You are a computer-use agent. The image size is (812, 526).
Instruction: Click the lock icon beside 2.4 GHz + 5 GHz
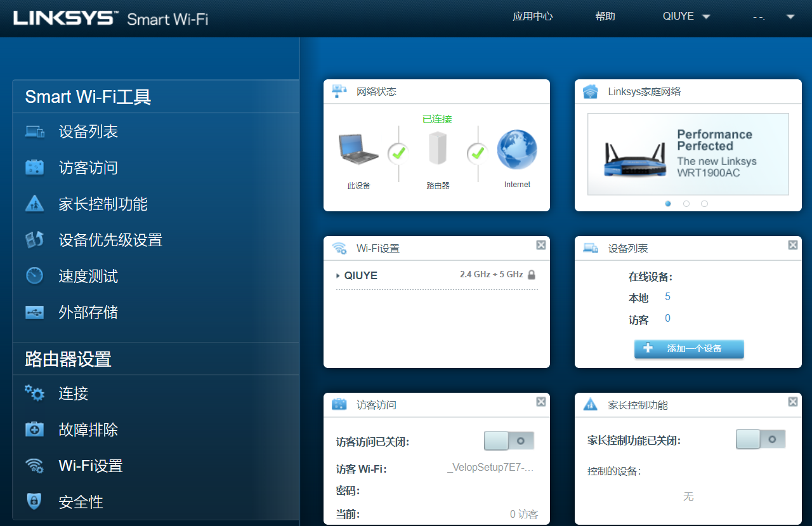tap(532, 275)
